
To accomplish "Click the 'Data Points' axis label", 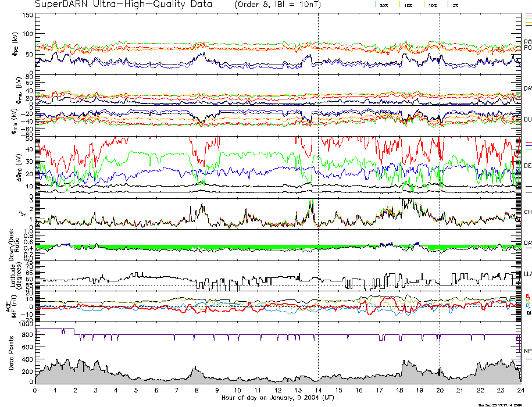I will (x=11, y=353).
